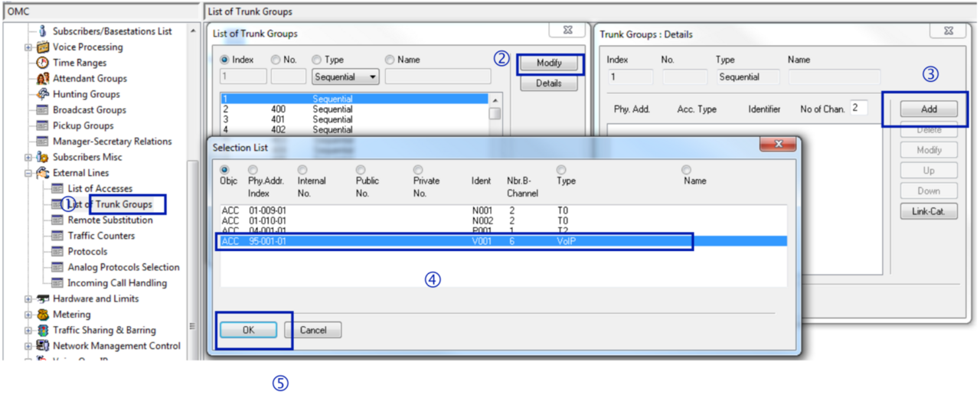Confirm selection with the OK button
The height and width of the screenshot is (401, 980).
coord(248,330)
